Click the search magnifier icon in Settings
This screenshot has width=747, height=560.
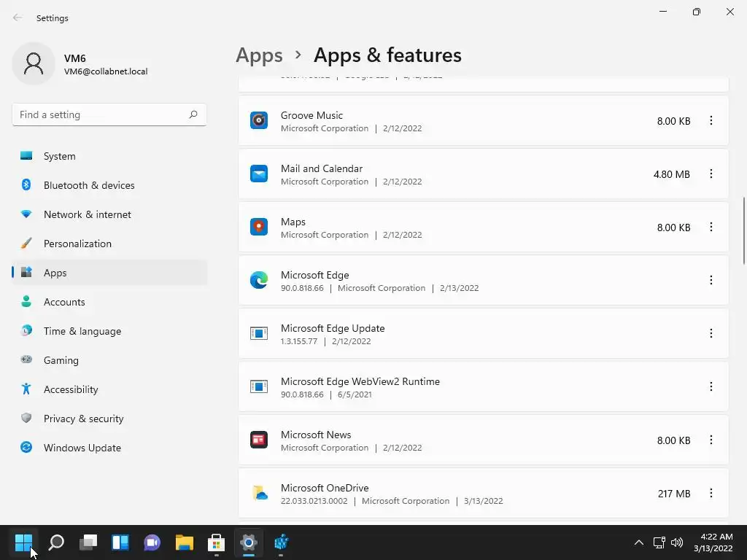tap(193, 114)
